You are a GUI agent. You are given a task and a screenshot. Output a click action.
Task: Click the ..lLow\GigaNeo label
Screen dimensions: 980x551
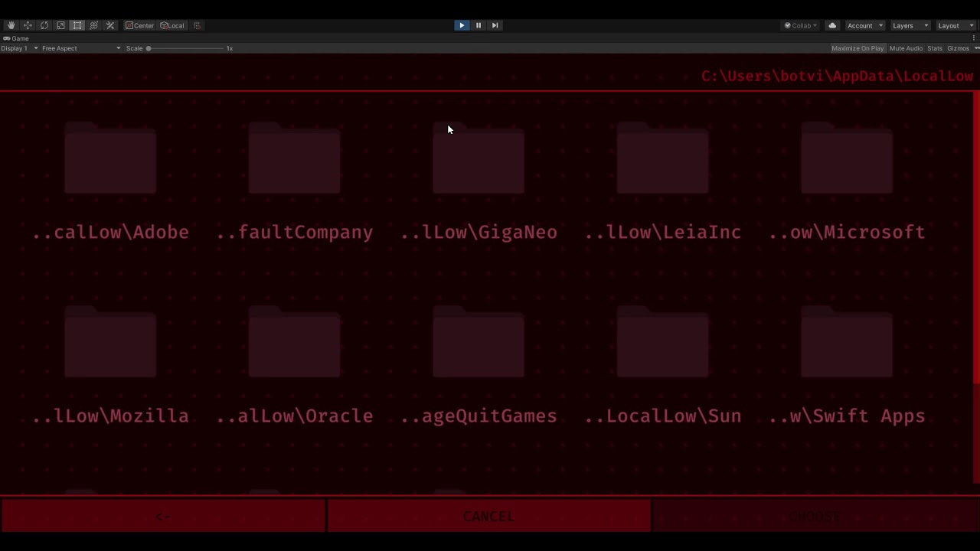(x=479, y=232)
